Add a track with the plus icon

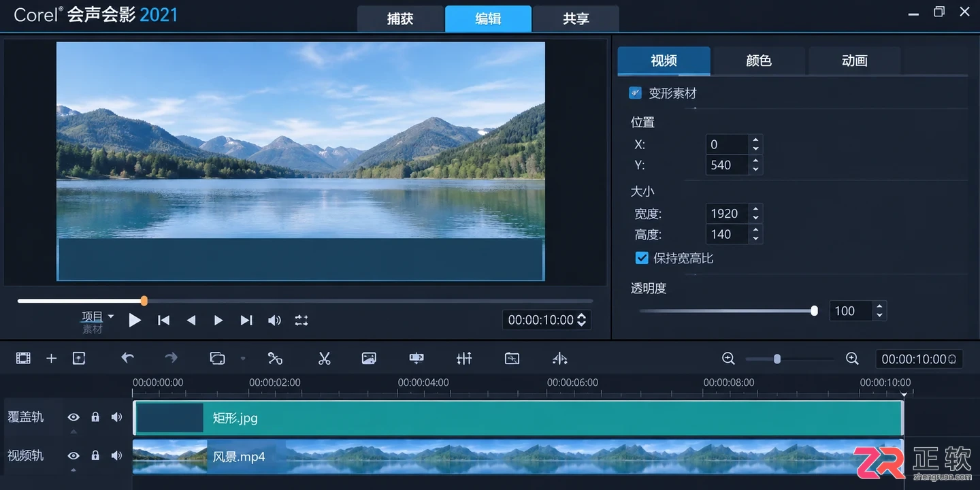point(51,359)
